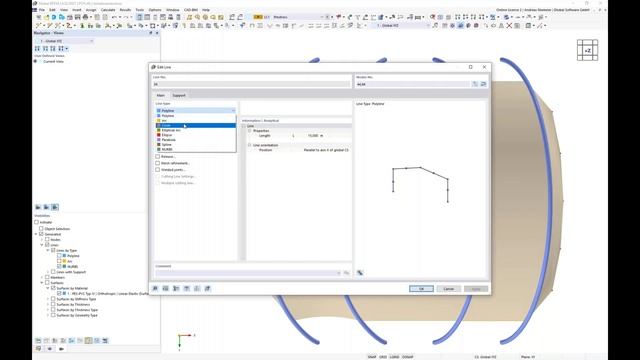Collapse the Lines by Type node

(48, 250)
